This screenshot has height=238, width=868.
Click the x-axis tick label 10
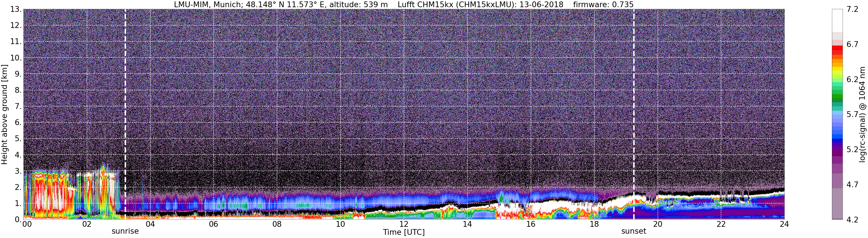pos(340,224)
